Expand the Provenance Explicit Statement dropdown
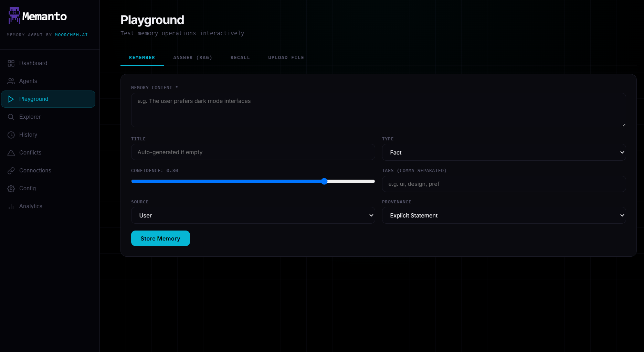This screenshot has height=352, width=644. tap(504, 215)
